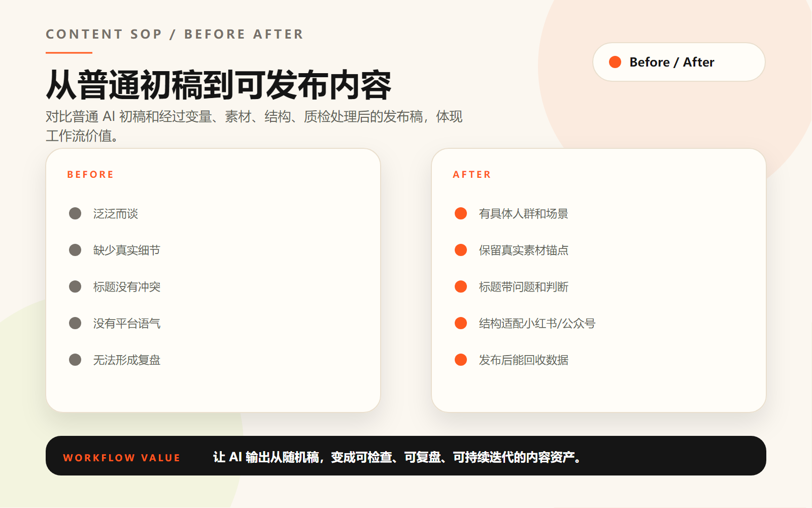Image resolution: width=812 pixels, height=508 pixels.
Task: Click the orange bullet beside 发布后能回收数据
Action: coord(461,360)
